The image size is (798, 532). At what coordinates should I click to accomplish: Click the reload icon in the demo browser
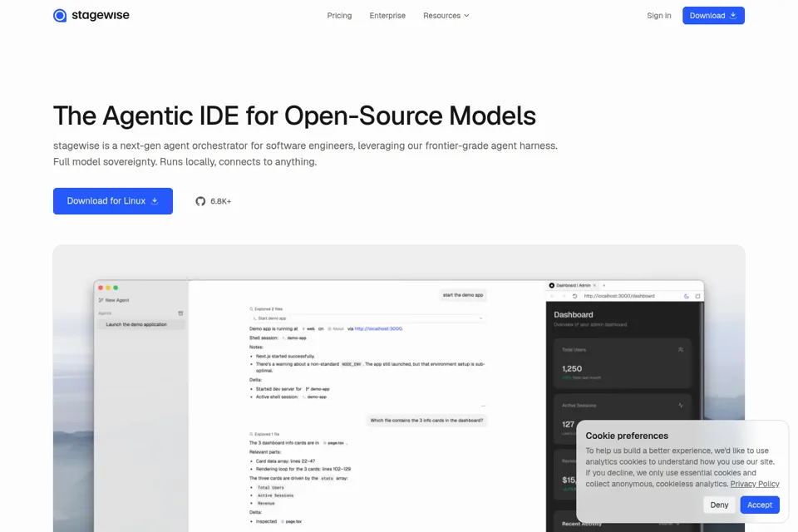pos(574,296)
